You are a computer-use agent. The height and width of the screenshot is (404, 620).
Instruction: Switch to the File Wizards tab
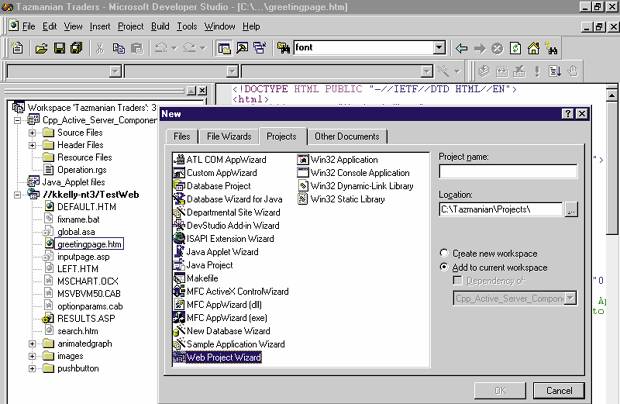tap(229, 136)
